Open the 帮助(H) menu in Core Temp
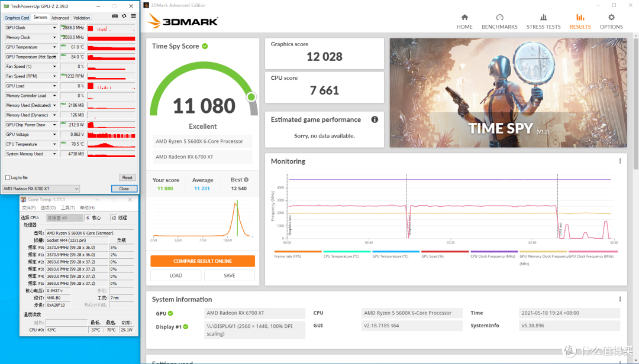This screenshot has width=639, height=364. pos(87,207)
